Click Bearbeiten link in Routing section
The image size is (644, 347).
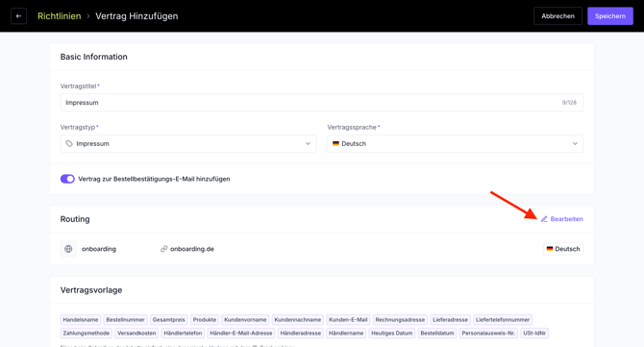click(562, 219)
